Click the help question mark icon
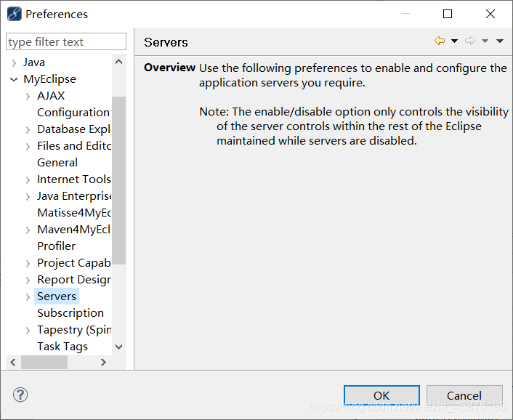 pos(20,395)
